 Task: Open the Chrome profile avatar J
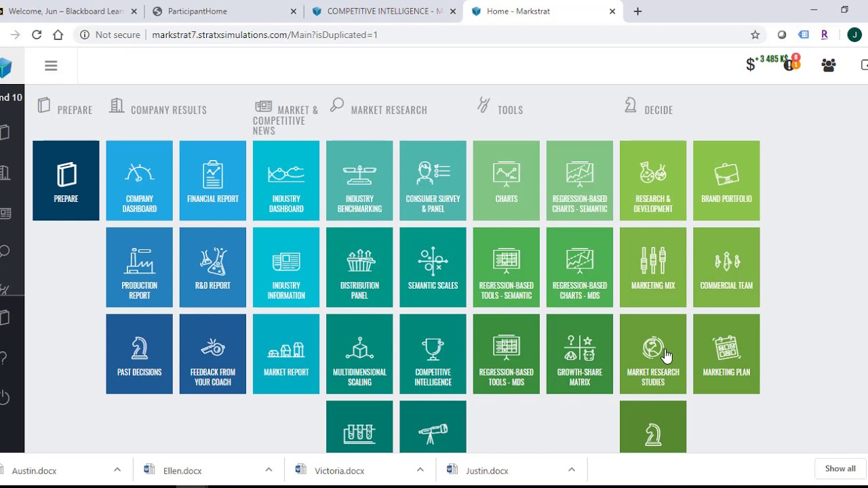tap(854, 35)
